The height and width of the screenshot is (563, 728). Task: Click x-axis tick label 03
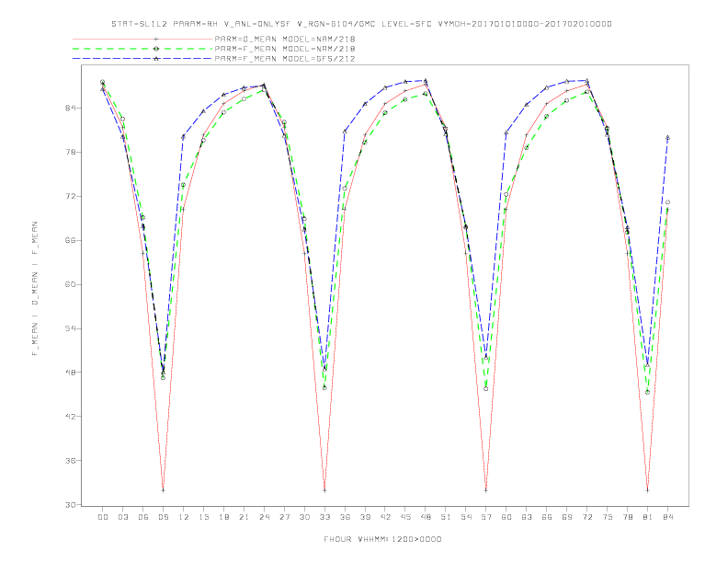coord(123,517)
